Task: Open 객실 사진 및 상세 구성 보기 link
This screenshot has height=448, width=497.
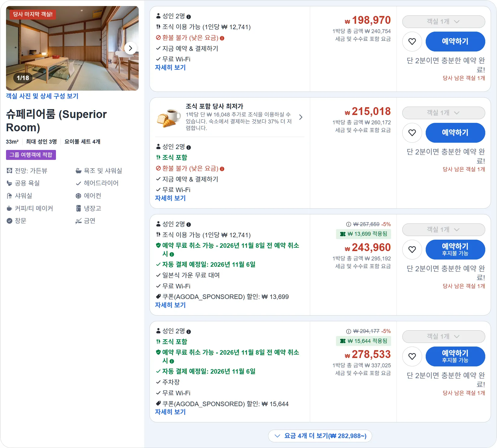Action: tap(42, 96)
